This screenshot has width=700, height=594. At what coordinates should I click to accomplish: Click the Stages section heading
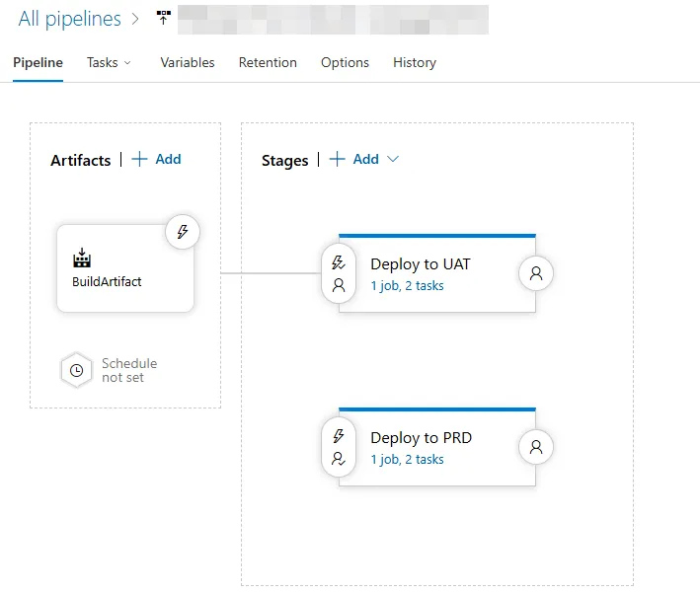284,160
